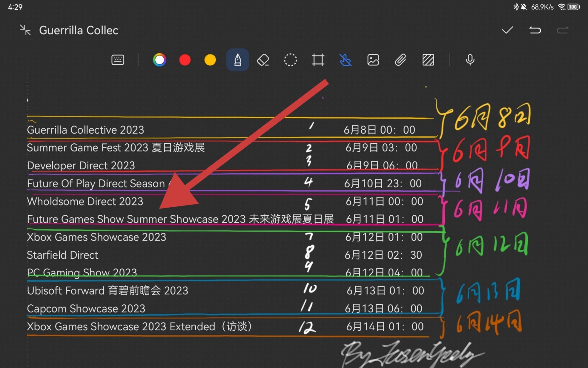This screenshot has width=588, height=368.
Task: Click the time 6月10日 23:00
Action: coord(383,183)
